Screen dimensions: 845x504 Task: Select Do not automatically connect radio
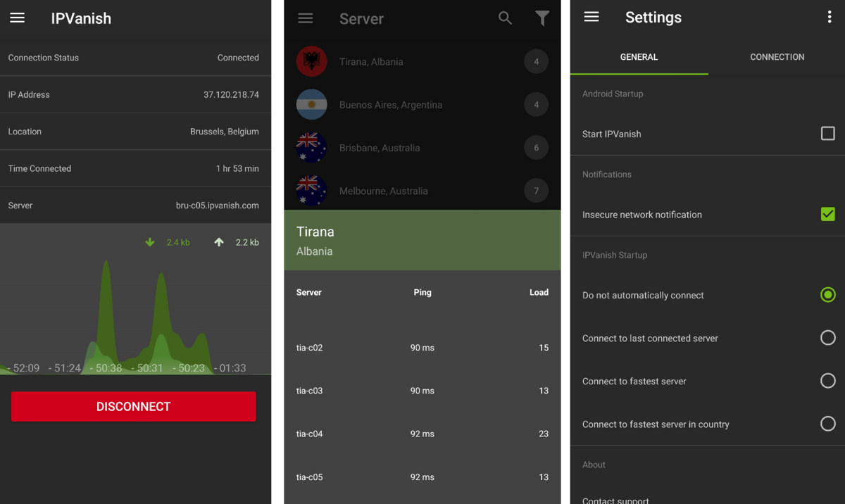coord(828,295)
